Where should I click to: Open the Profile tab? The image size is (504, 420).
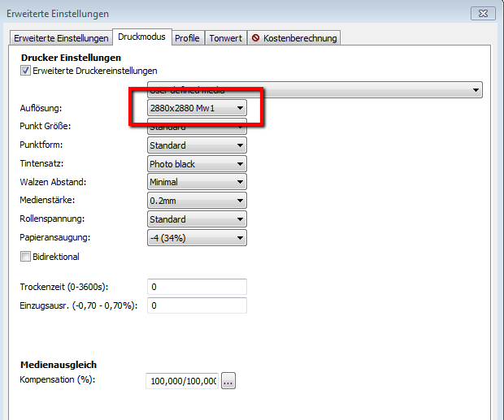coord(187,38)
